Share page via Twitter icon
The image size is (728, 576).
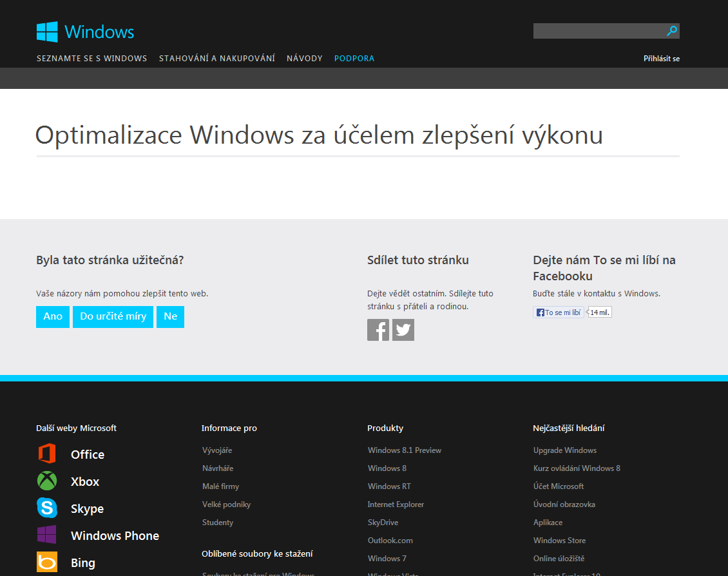click(x=403, y=330)
